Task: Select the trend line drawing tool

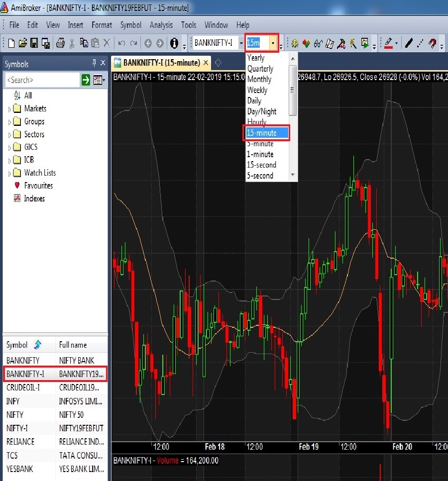Action: 408,43
